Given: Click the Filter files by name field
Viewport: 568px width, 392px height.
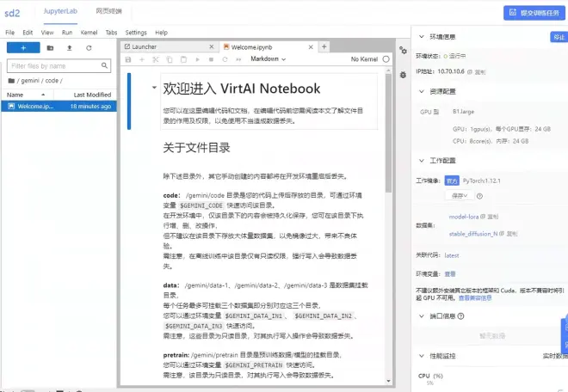Looking at the screenshot, I should [x=59, y=66].
